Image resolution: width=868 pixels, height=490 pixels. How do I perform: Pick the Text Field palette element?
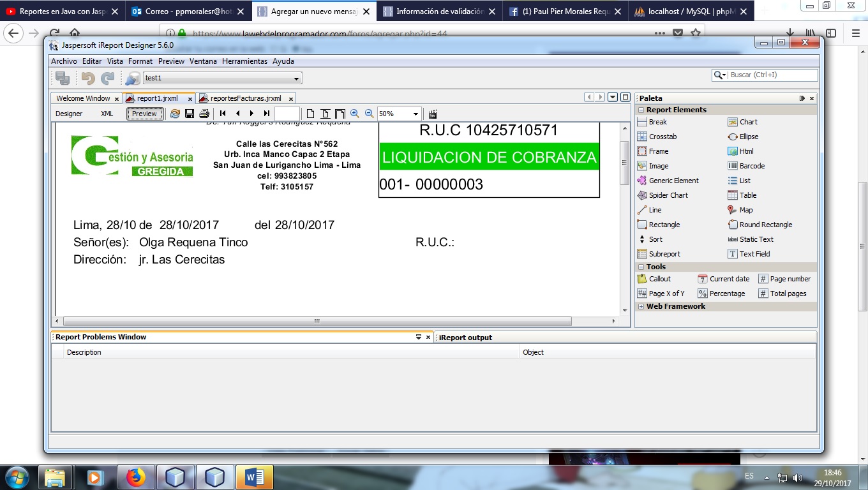coord(749,254)
